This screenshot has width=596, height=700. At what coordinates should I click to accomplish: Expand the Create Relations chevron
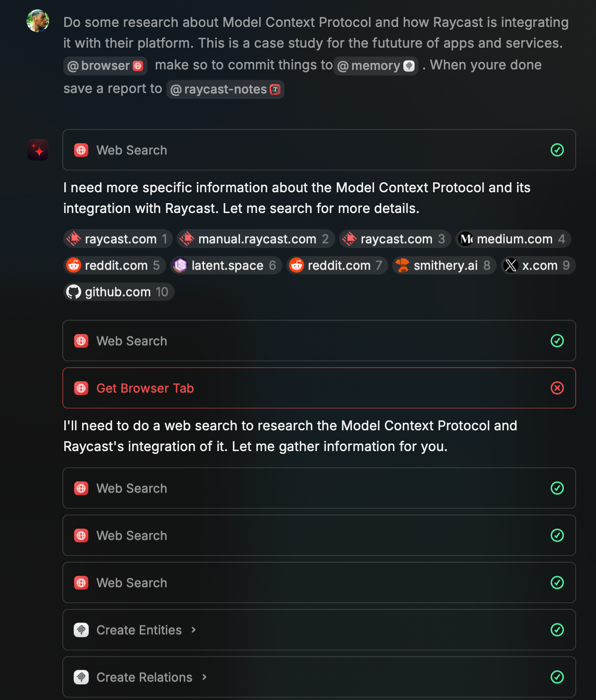click(x=204, y=677)
